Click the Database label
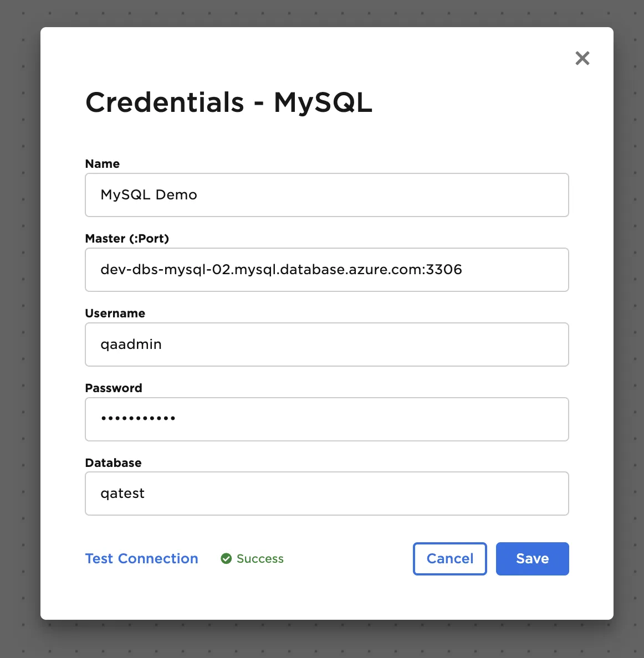The height and width of the screenshot is (658, 644). click(x=113, y=463)
